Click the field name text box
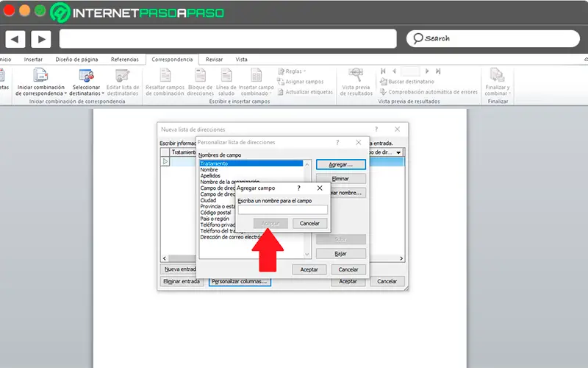The width and height of the screenshot is (588, 368). tap(283, 210)
